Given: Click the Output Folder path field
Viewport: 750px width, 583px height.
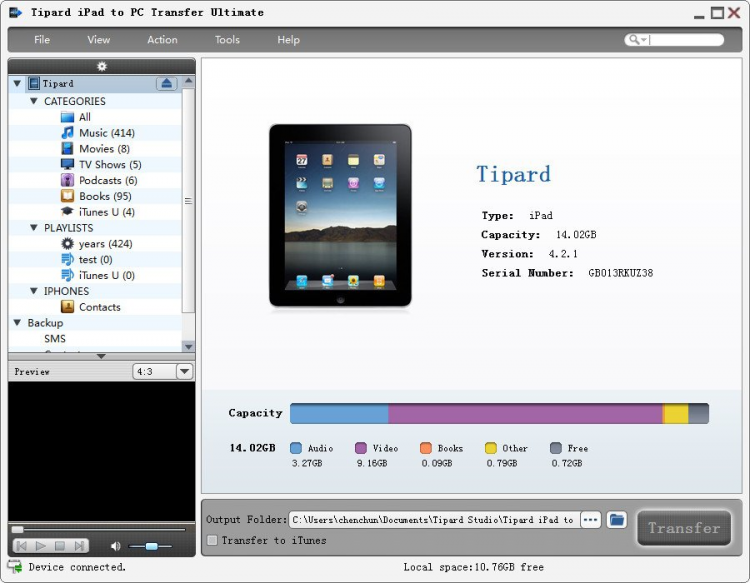Looking at the screenshot, I should (x=434, y=519).
